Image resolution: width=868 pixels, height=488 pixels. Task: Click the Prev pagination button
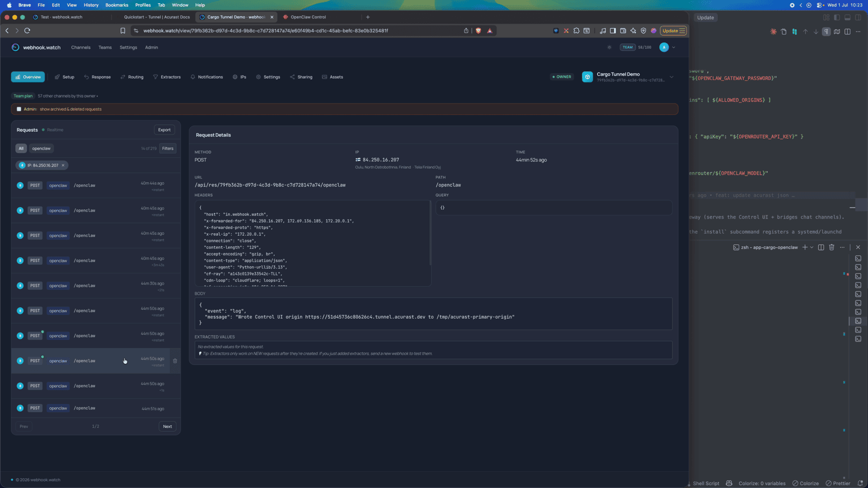(24, 426)
